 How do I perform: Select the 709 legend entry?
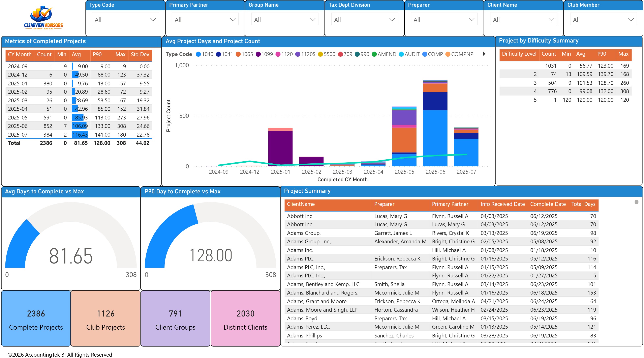click(345, 54)
